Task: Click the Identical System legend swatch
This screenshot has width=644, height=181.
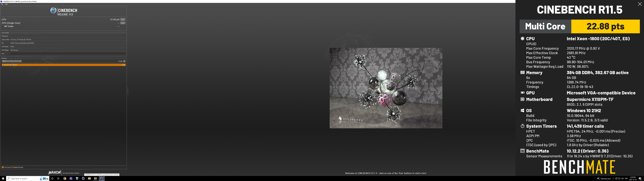Action: click(12, 167)
